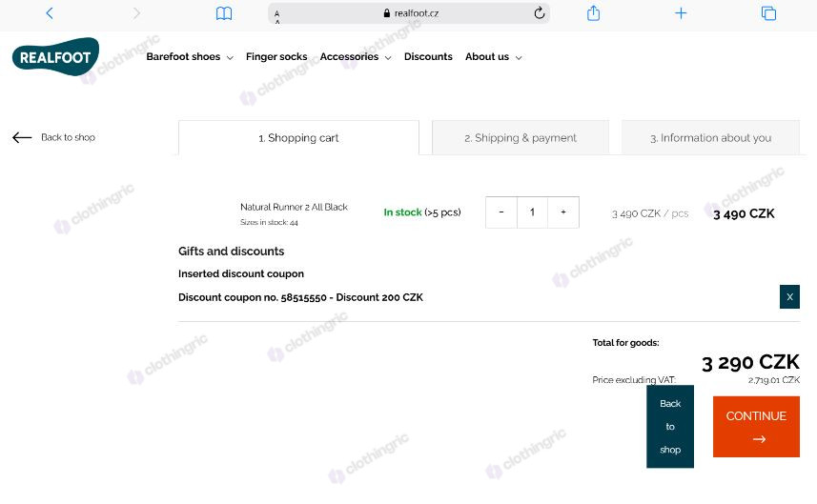Image resolution: width=817 pixels, height=504 pixels.
Task: Open the Discounts menu item
Action: pyautogui.click(x=428, y=57)
